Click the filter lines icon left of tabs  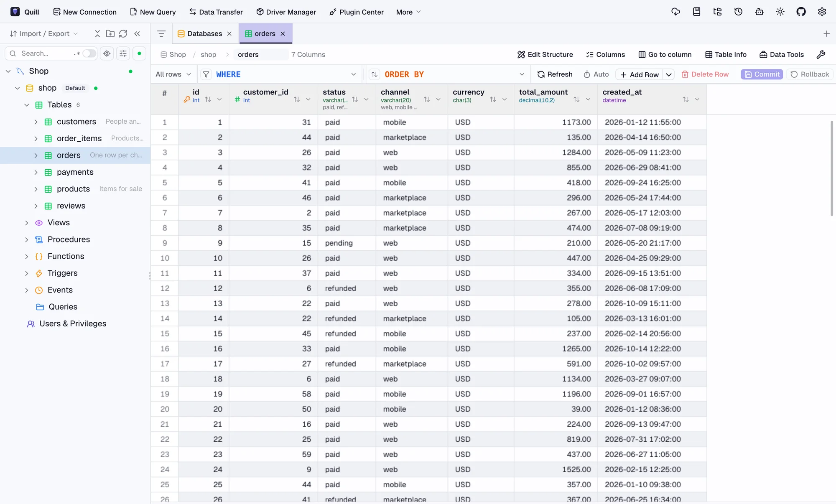coord(161,33)
